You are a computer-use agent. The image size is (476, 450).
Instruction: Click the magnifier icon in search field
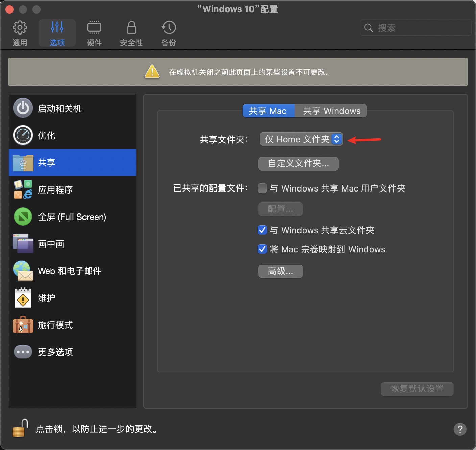coord(368,28)
